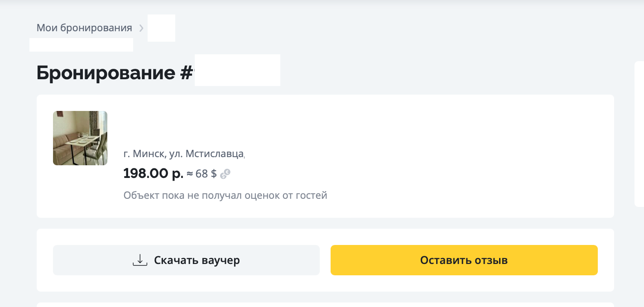644x307 pixels.
Task: Go back to Мои бронирования
Action: 84,28
